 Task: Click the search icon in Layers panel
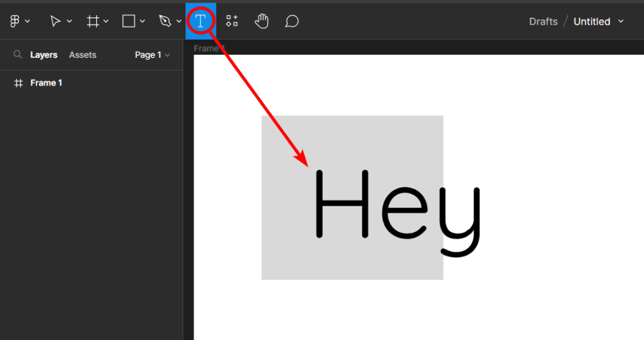pos(18,55)
